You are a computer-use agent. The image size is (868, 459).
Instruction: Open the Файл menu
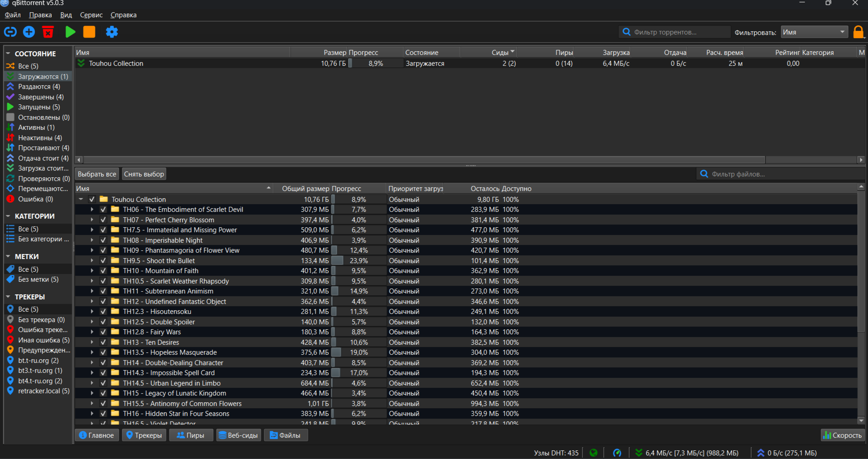coord(13,15)
